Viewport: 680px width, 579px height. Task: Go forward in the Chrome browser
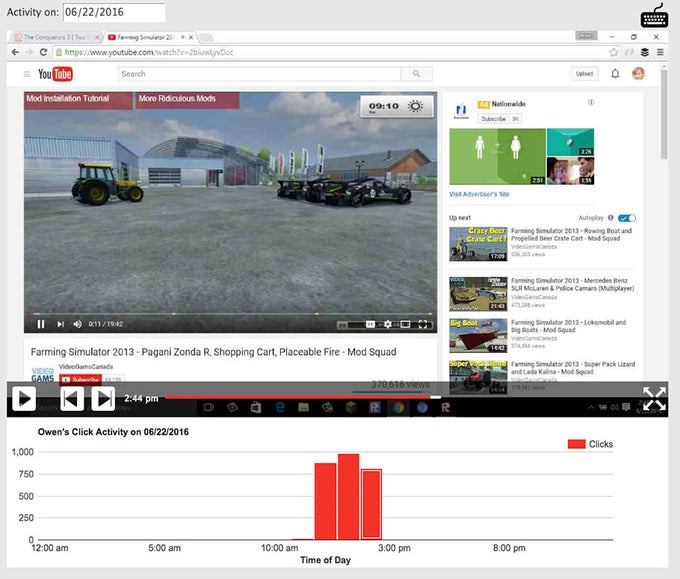point(29,52)
